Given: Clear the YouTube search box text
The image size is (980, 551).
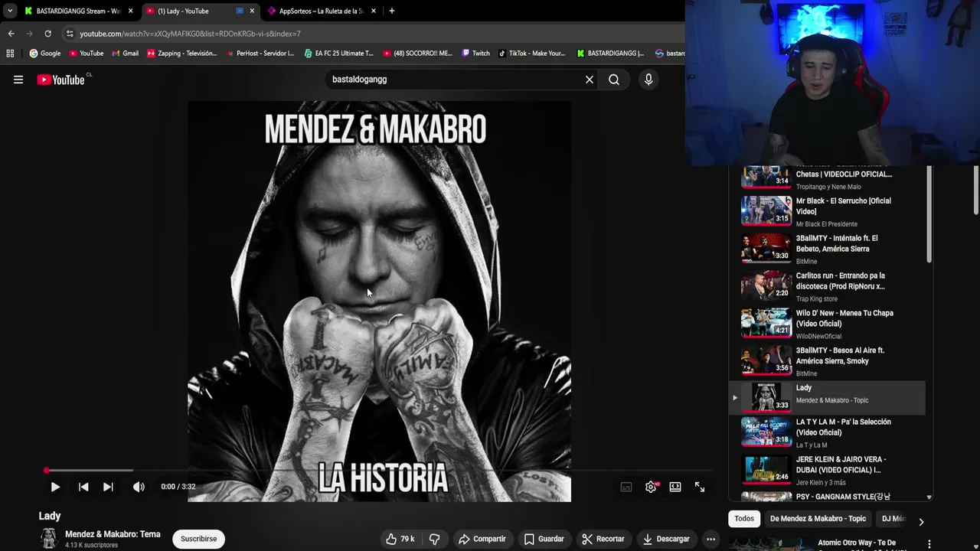Looking at the screenshot, I should 590,80.
